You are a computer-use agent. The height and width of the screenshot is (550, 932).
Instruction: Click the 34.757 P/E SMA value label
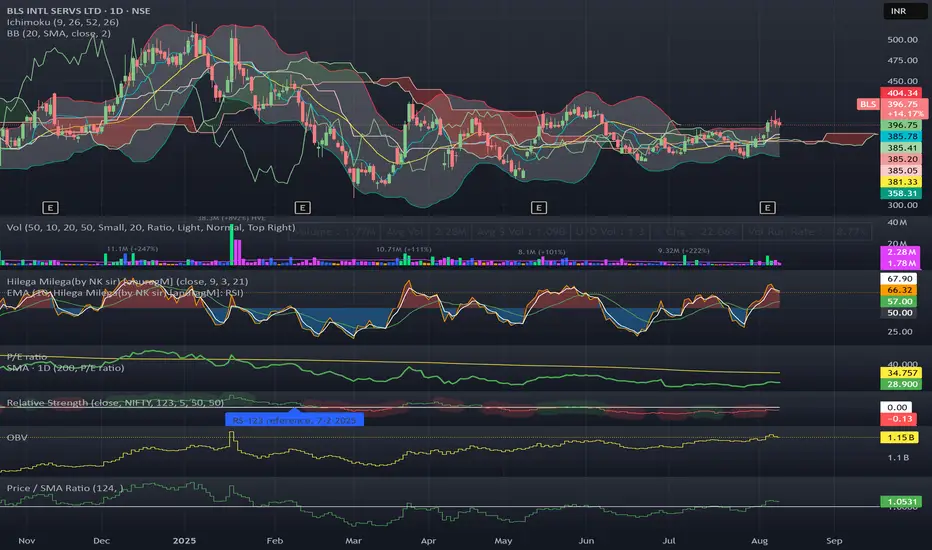coord(902,373)
